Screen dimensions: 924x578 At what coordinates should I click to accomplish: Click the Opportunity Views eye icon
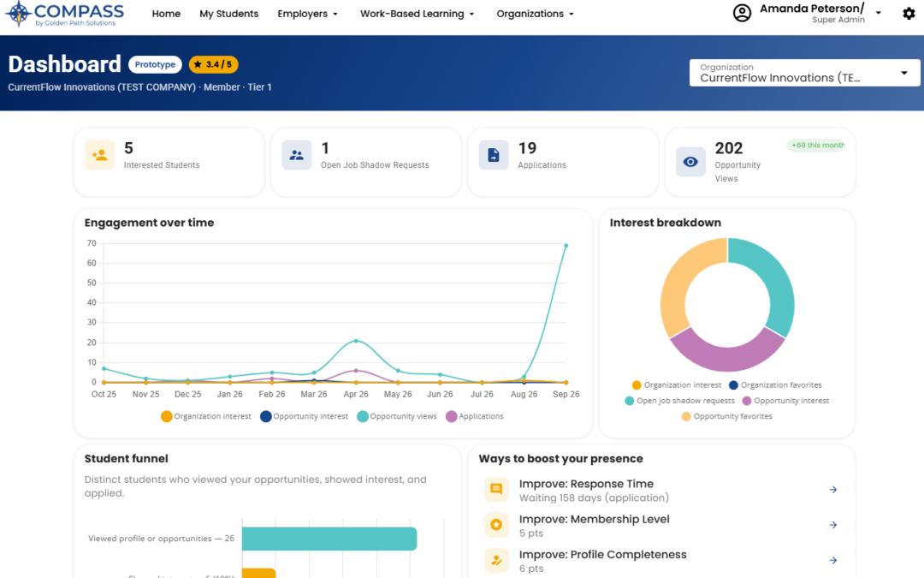690,162
